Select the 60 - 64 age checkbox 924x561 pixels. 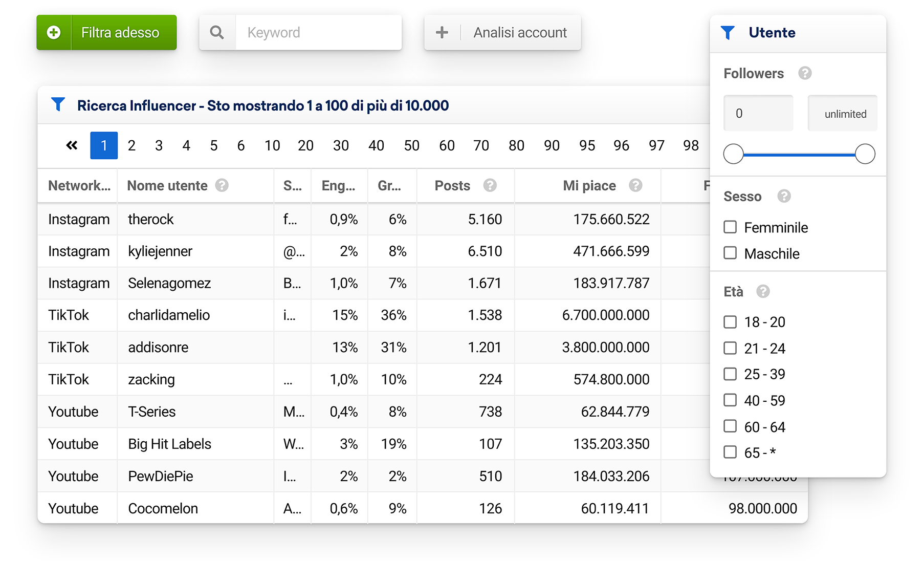click(x=730, y=426)
